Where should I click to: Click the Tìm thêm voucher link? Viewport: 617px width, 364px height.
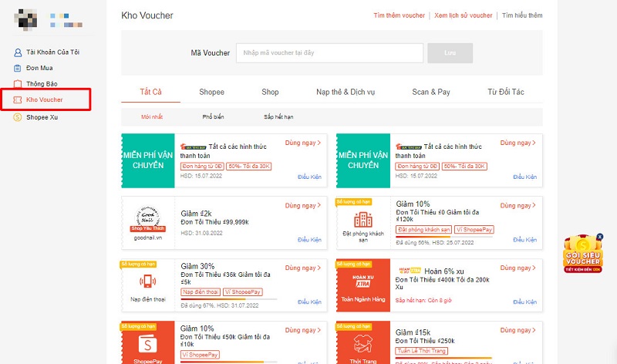pos(399,15)
